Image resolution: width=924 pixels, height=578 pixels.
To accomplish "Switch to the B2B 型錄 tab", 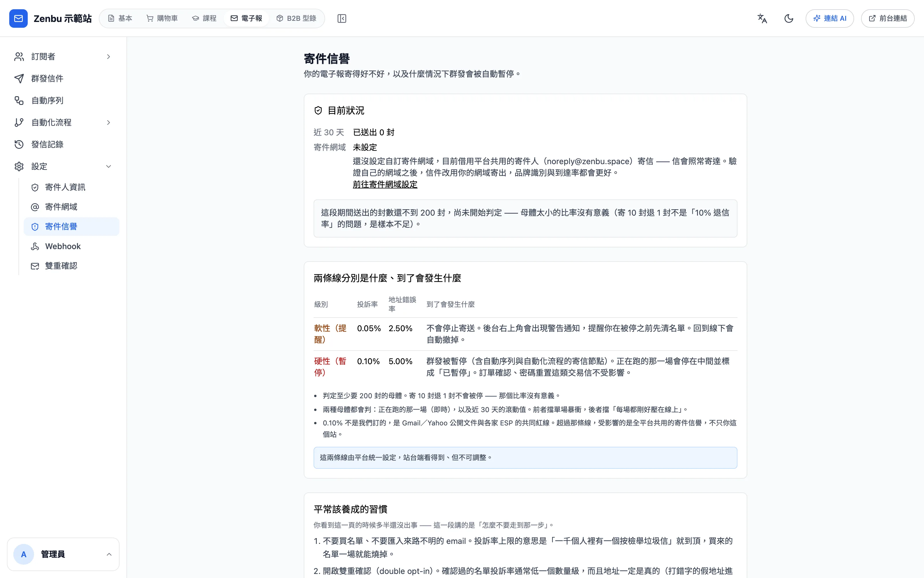I will [x=296, y=18].
